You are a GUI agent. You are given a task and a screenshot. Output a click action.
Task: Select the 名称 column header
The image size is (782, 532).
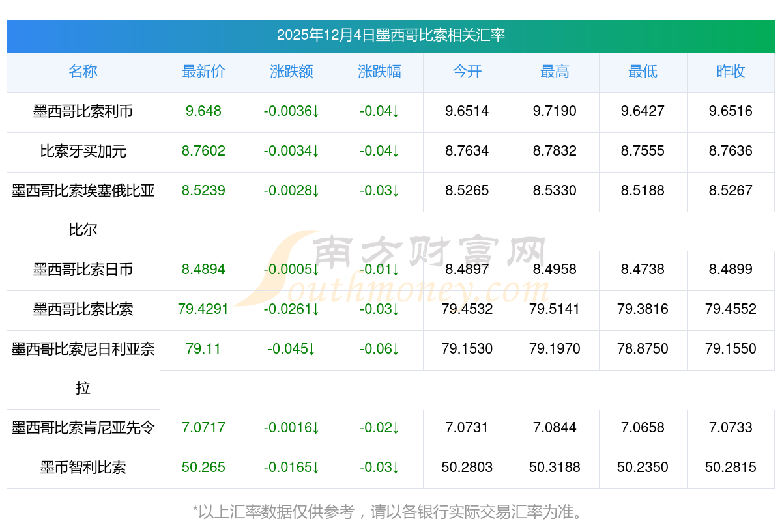coord(83,72)
